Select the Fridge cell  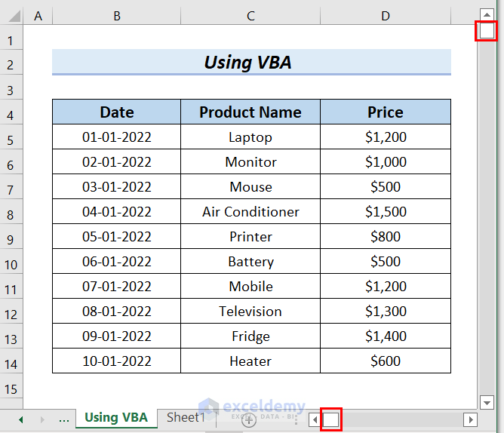click(x=250, y=336)
